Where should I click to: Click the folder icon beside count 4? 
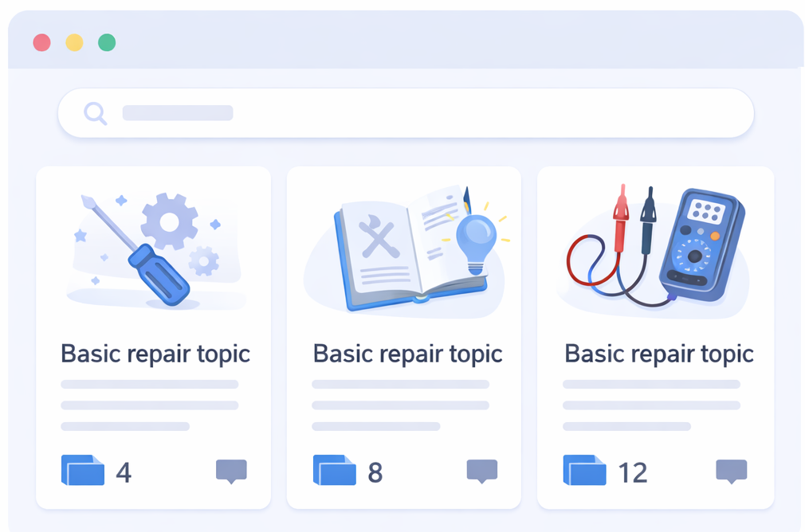[x=83, y=470]
